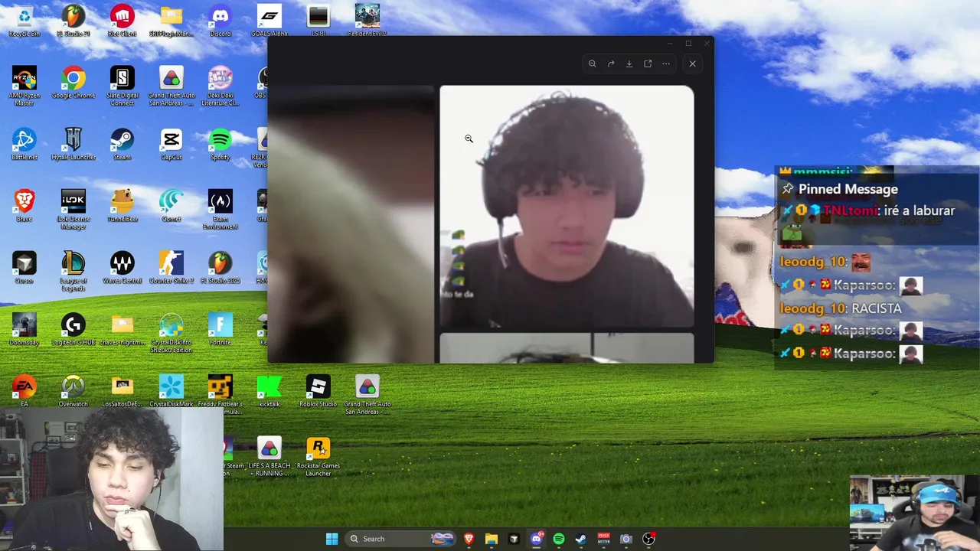Screen dimensions: 980x551
Task: Open Comet desktop shortcut
Action: [171, 206]
